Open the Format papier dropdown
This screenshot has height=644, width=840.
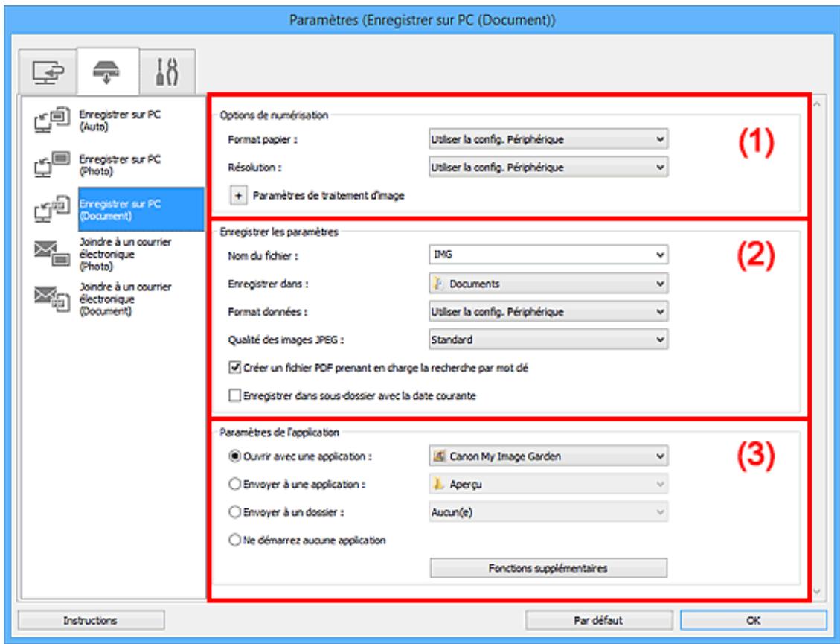pos(548,138)
